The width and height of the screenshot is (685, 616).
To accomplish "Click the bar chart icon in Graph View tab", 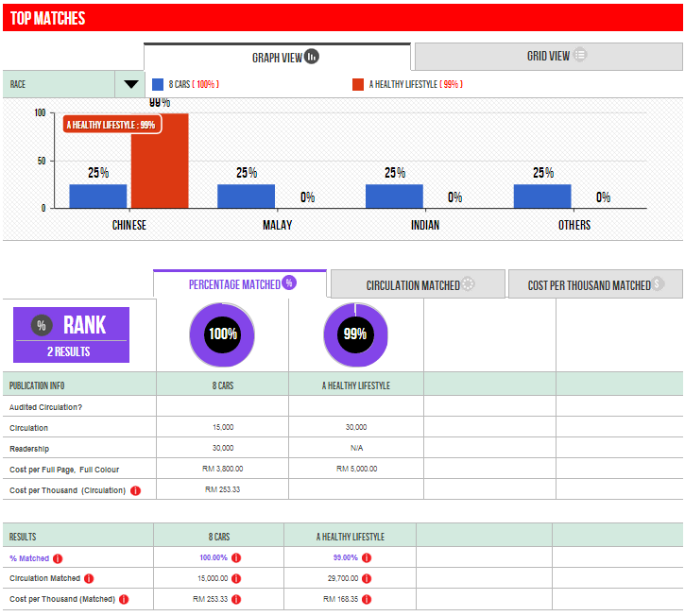I will coord(312,57).
